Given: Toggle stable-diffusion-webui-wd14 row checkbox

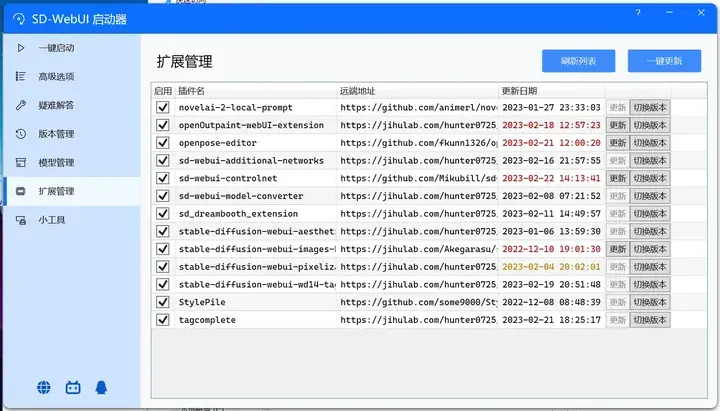Looking at the screenshot, I should 163,284.
